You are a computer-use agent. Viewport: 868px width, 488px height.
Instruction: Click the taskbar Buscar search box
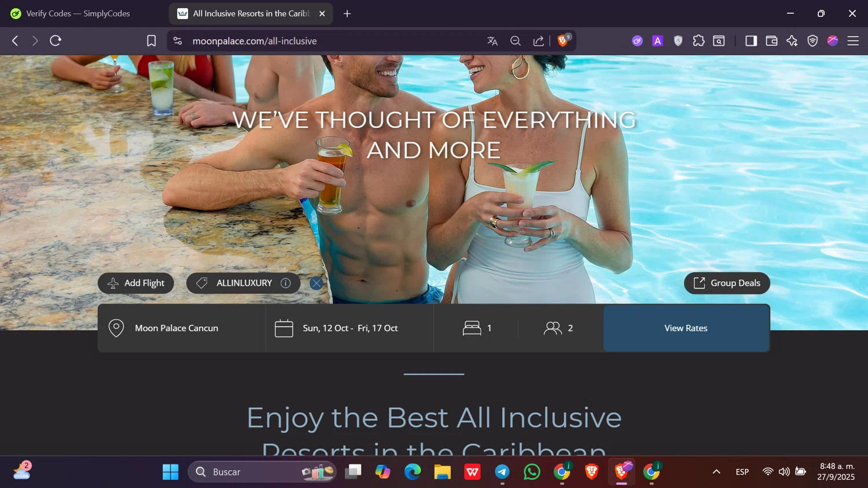pyautogui.click(x=262, y=472)
